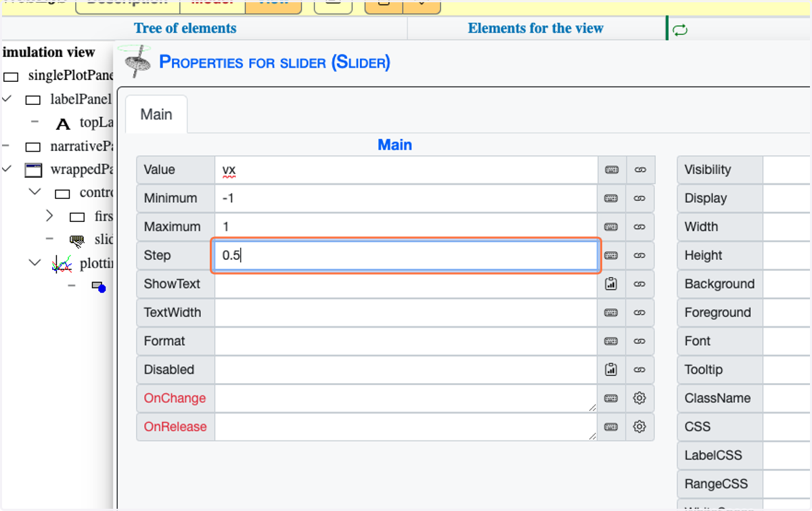The height and width of the screenshot is (511, 812).
Task: Click the Foreground property label
Action: coord(717,313)
